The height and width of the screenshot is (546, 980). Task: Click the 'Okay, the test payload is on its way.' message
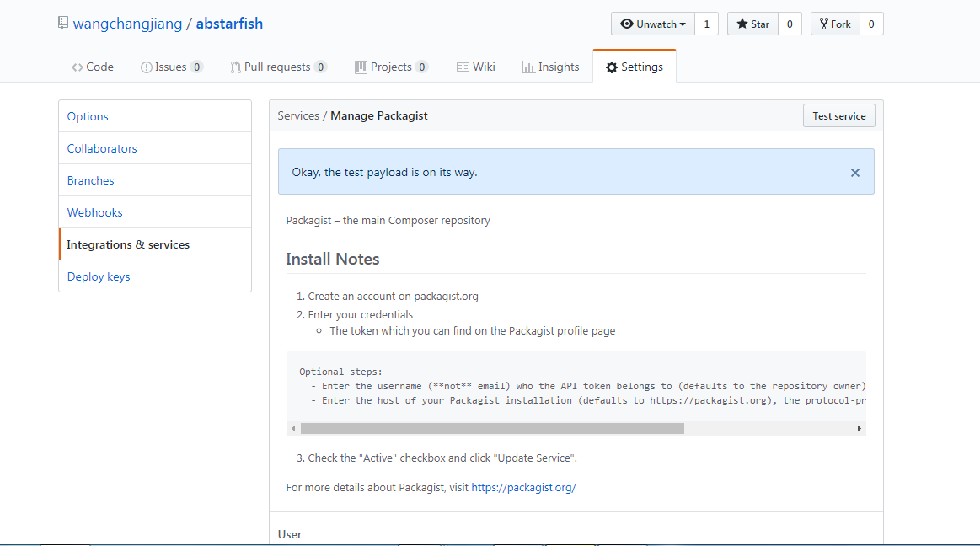click(x=384, y=173)
